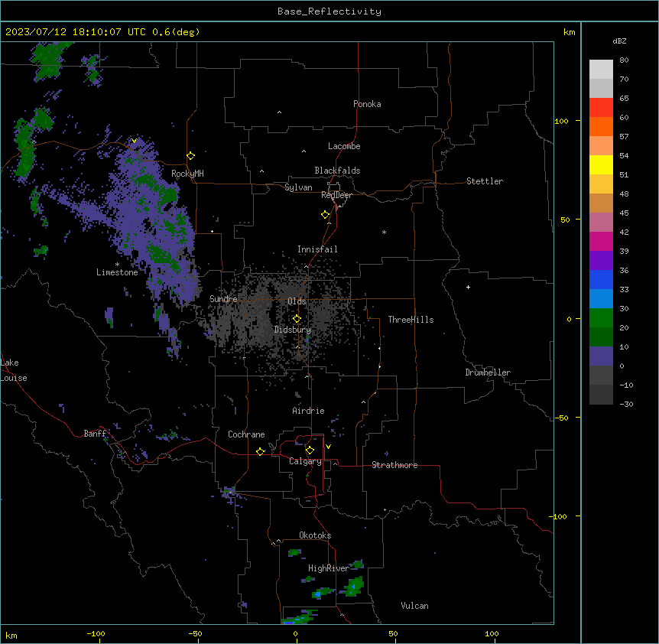The width and height of the screenshot is (659, 644).
Task: Select the magenta swatch below 42 dBZ
Action: coord(601,241)
